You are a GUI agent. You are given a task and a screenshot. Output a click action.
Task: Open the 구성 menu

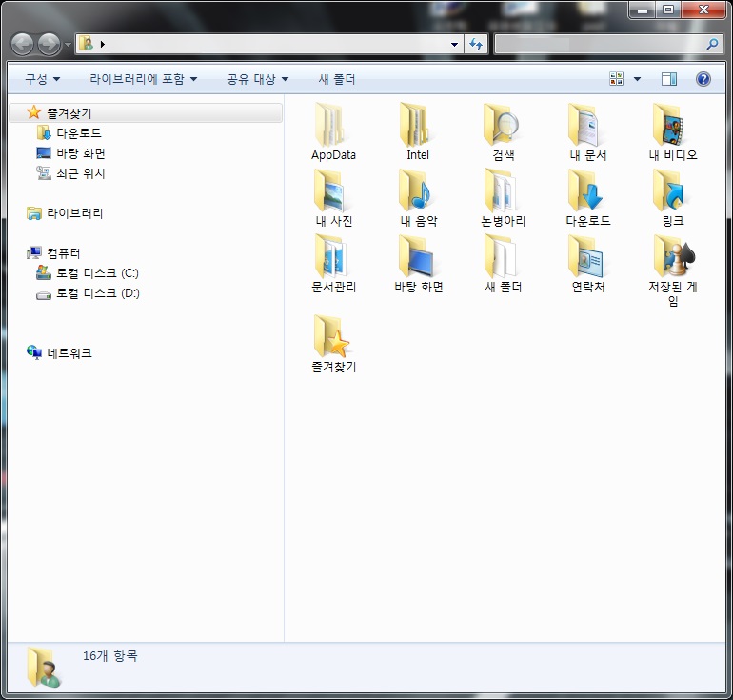point(42,79)
